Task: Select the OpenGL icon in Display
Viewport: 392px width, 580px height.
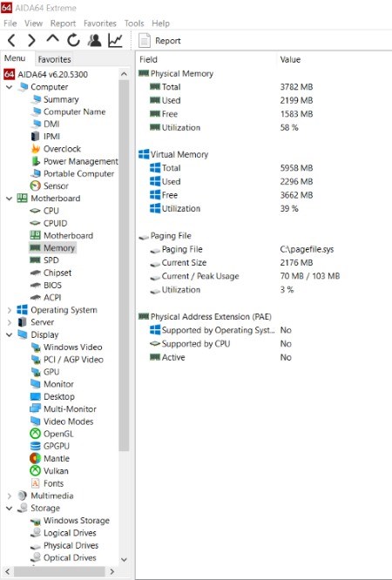Action: (x=35, y=434)
